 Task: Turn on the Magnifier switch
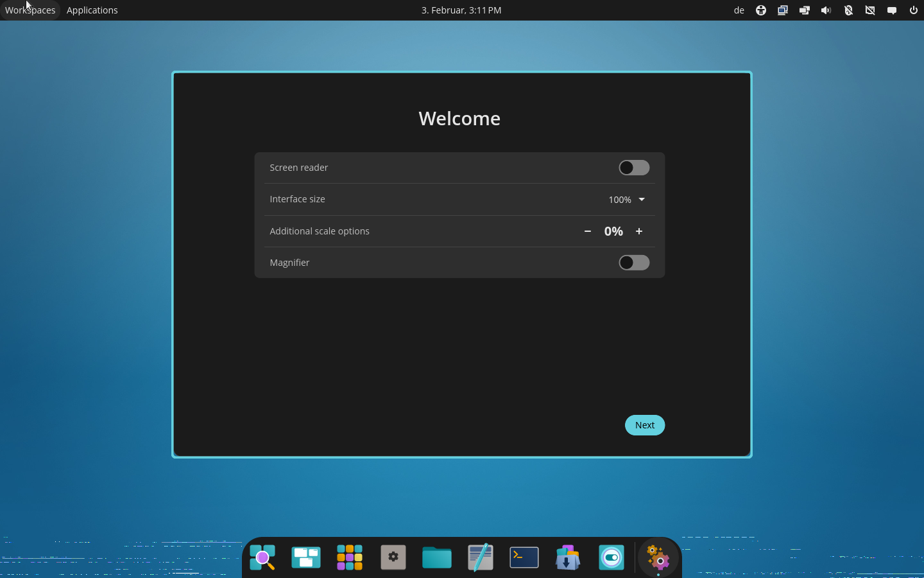pyautogui.click(x=633, y=263)
